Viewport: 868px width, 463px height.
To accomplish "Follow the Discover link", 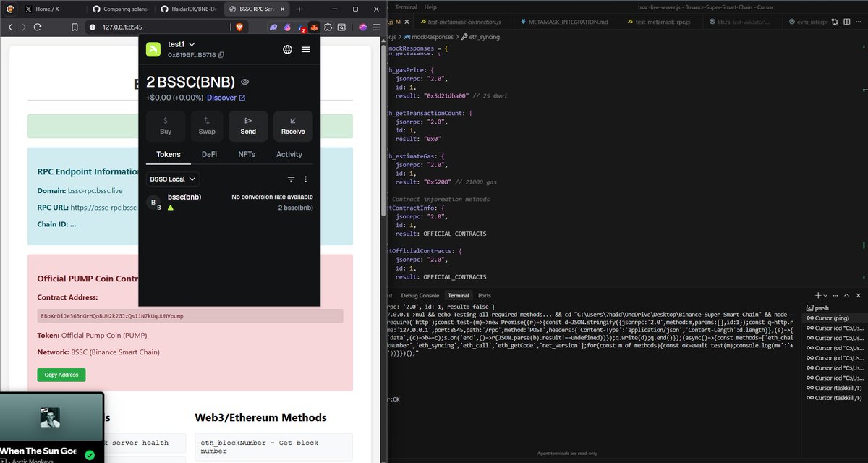I will (226, 98).
